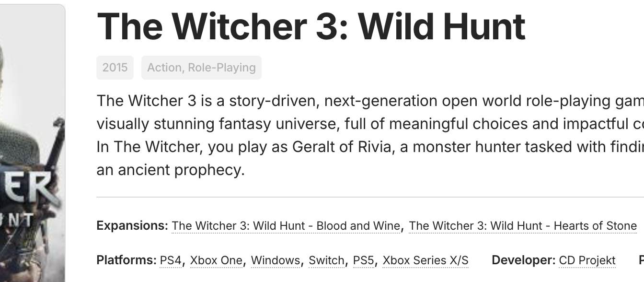Click the 'an ancient prophecy' description line
Viewport: 644px width, 282px height.
tap(171, 170)
